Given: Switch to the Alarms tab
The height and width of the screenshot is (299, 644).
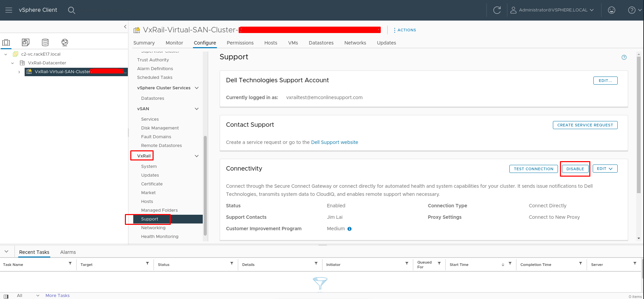Looking at the screenshot, I should 68,252.
